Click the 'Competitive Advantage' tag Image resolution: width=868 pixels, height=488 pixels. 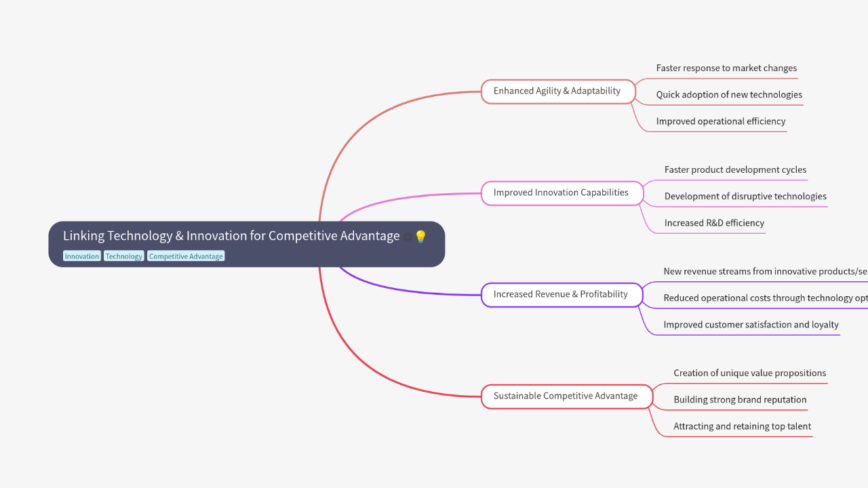[x=186, y=256]
